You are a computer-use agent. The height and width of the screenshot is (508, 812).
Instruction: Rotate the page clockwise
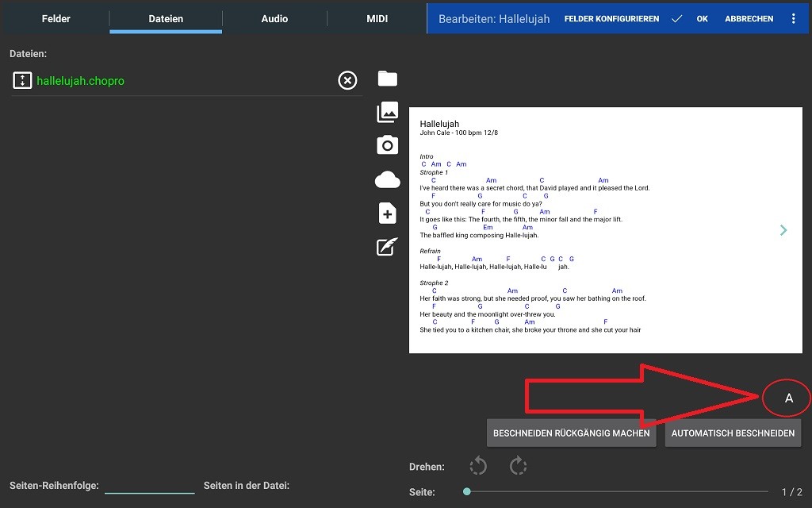point(517,465)
